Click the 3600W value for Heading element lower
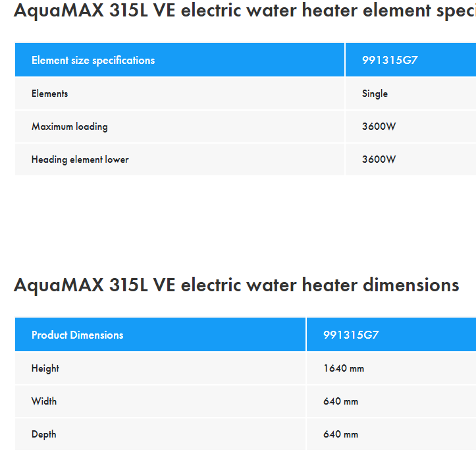The width and height of the screenshot is (476, 456). point(379,159)
